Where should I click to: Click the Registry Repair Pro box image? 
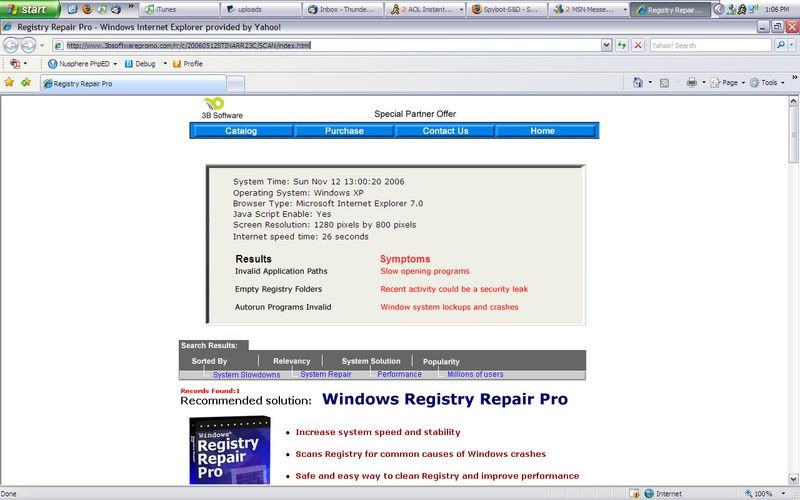tap(230, 450)
